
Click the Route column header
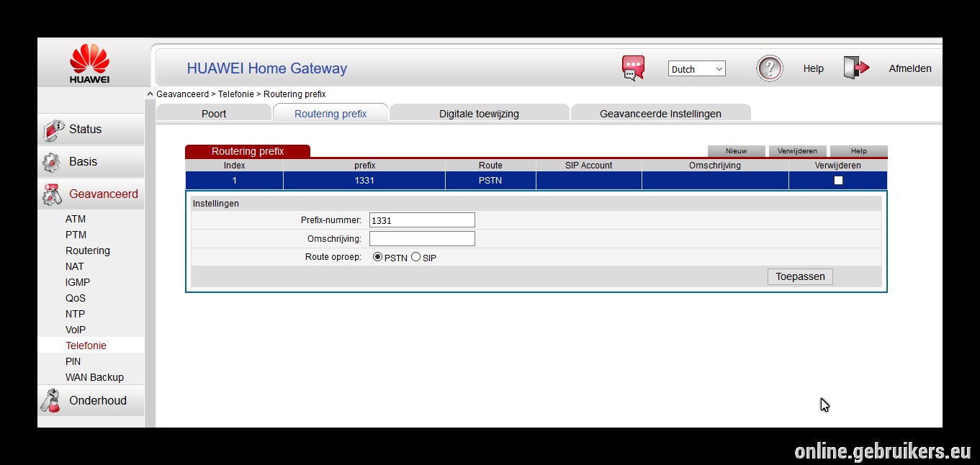click(490, 166)
